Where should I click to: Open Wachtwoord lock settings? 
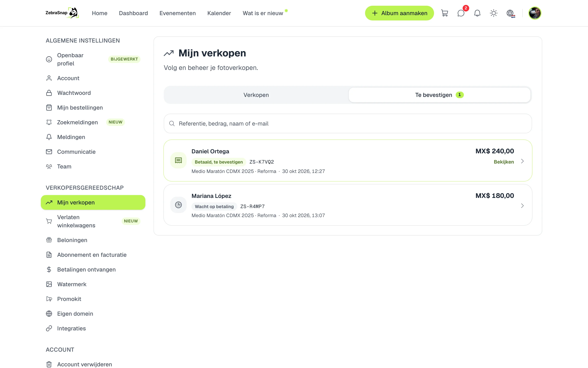[93, 93]
